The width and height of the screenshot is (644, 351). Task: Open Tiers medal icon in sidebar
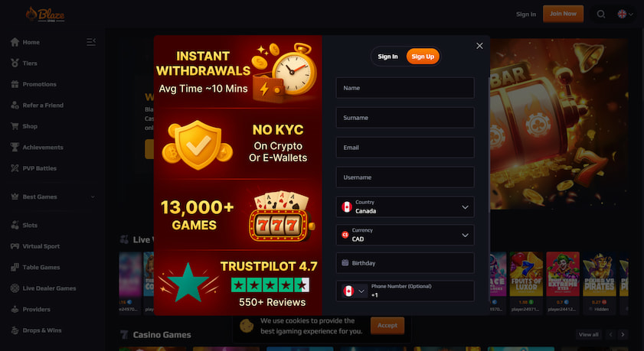pos(15,63)
